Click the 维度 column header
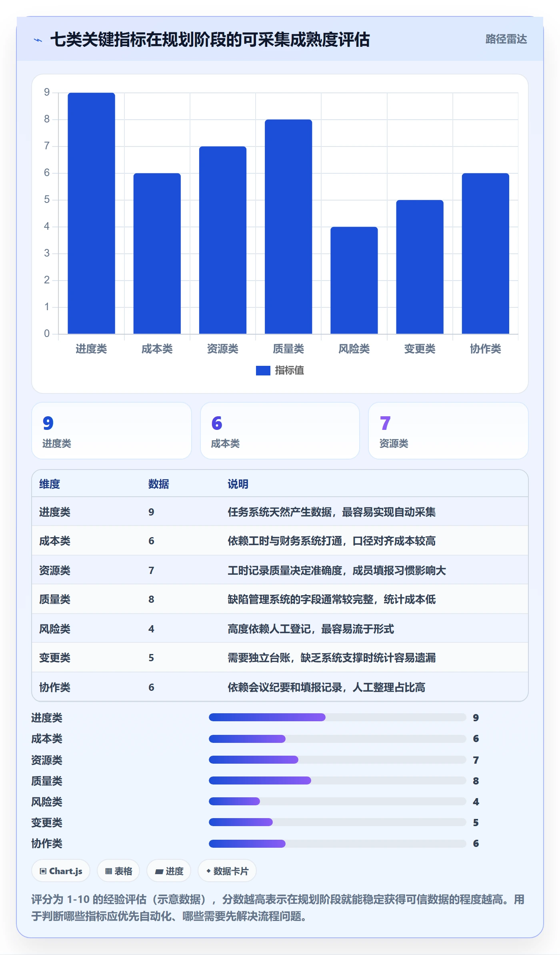This screenshot has height=955, width=560. tap(50, 484)
